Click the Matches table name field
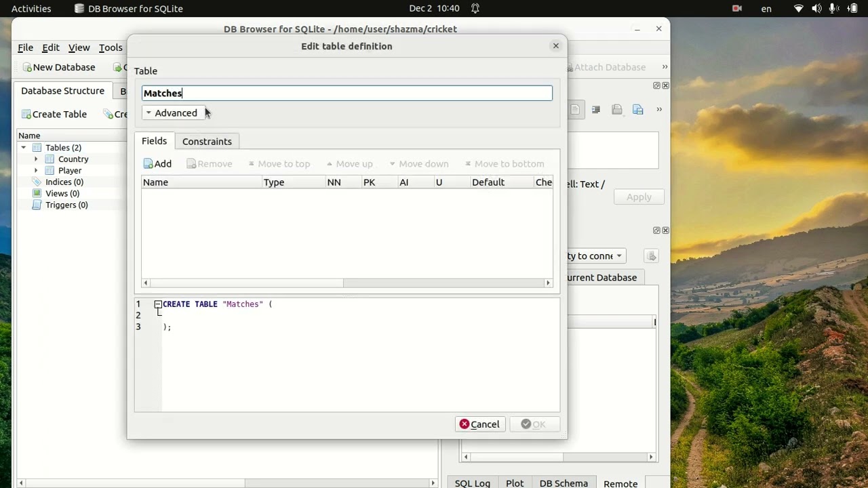This screenshot has height=488, width=868. (x=347, y=94)
